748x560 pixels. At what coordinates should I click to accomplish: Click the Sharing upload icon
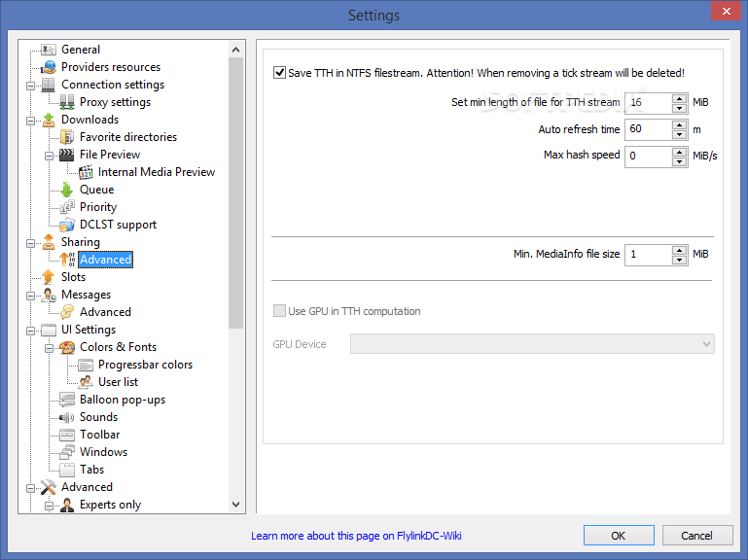click(49, 242)
